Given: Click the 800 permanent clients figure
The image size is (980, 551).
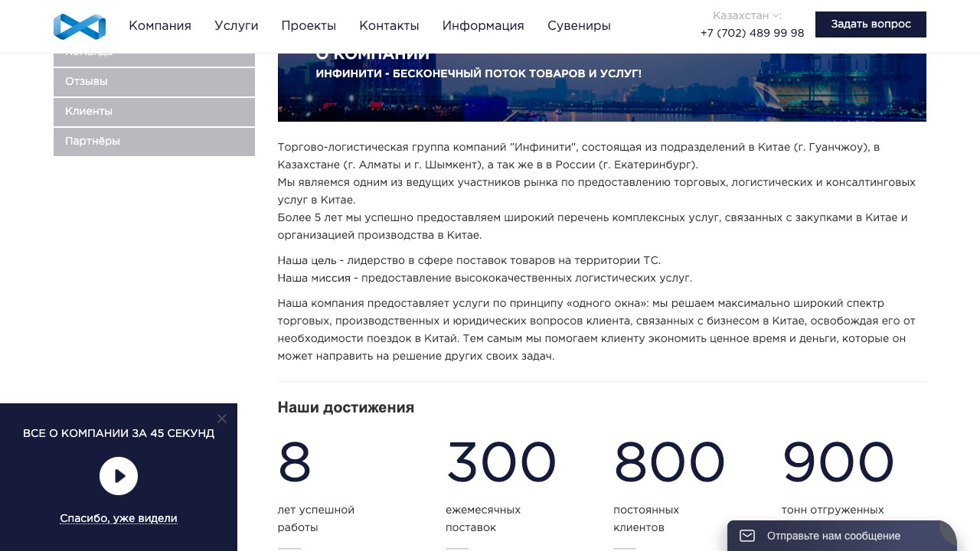Looking at the screenshot, I should coord(669,464).
